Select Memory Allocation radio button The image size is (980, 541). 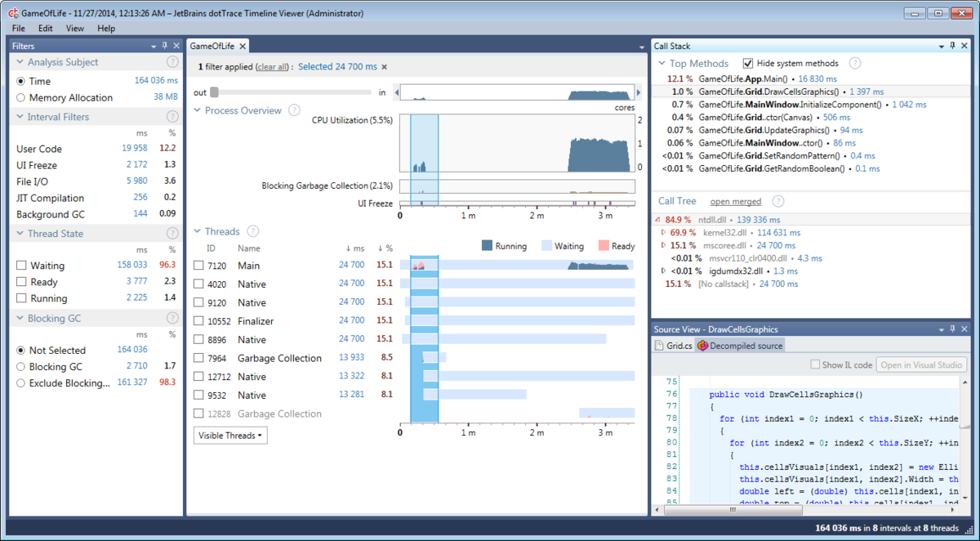click(21, 98)
